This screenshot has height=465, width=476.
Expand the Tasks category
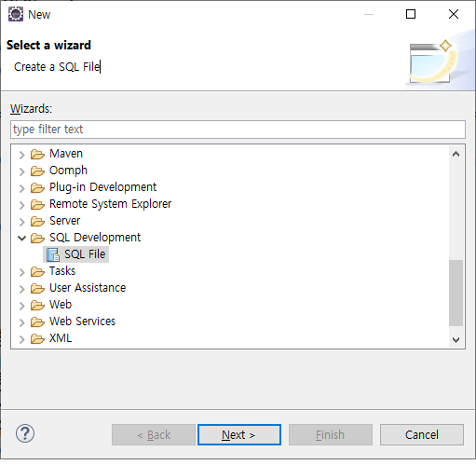21,272
